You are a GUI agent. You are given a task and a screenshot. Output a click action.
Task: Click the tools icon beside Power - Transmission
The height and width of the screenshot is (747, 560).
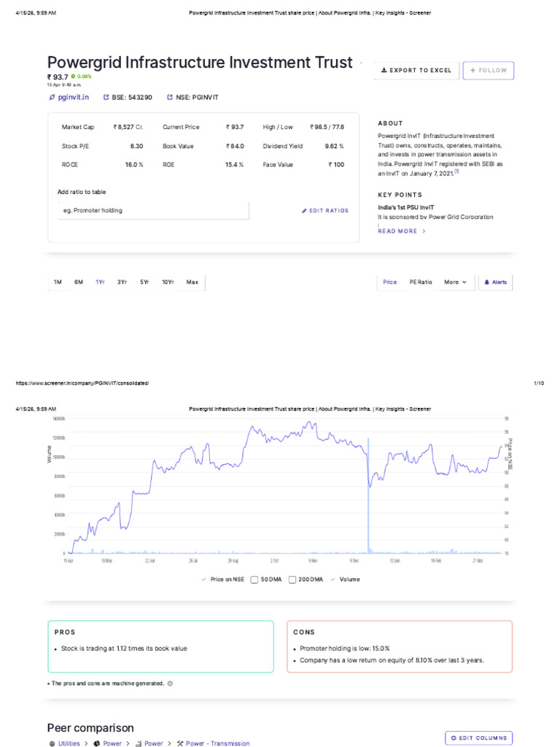coord(180,743)
